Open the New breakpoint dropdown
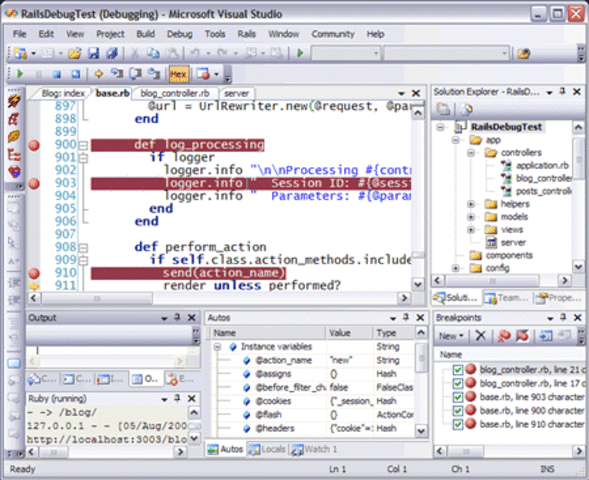This screenshot has width=589, height=480. 451,336
